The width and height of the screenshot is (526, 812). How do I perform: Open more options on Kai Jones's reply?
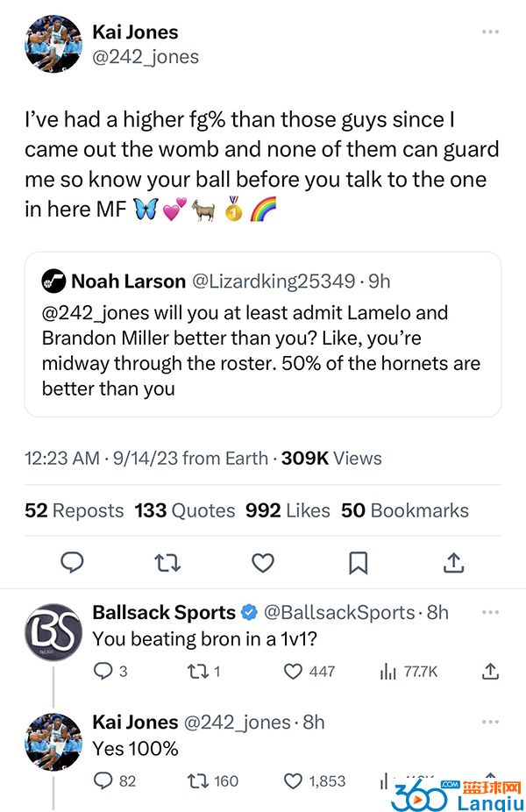pos(490,721)
